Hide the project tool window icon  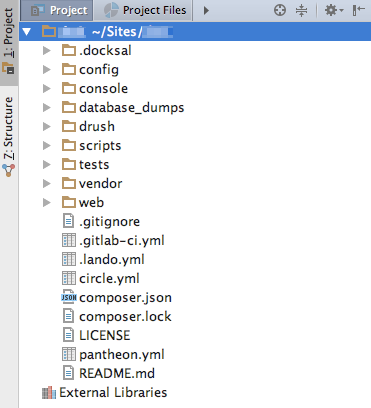[x=358, y=10]
